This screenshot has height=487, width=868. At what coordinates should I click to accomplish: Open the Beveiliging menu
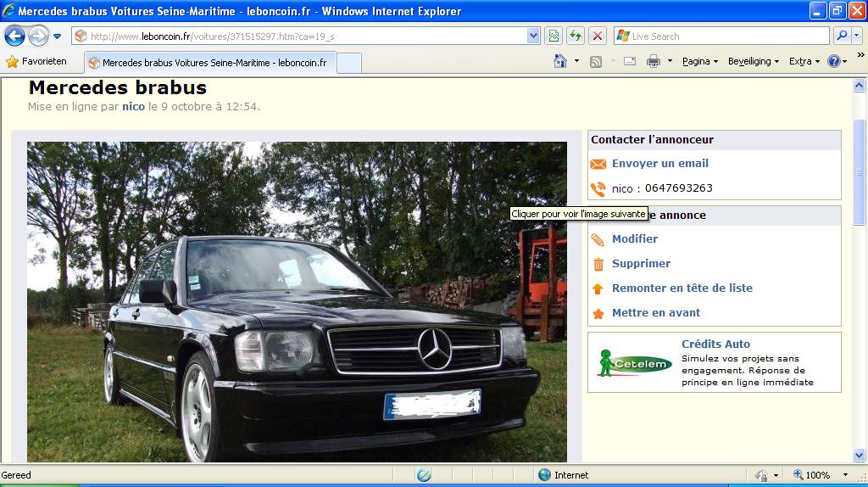click(x=754, y=61)
